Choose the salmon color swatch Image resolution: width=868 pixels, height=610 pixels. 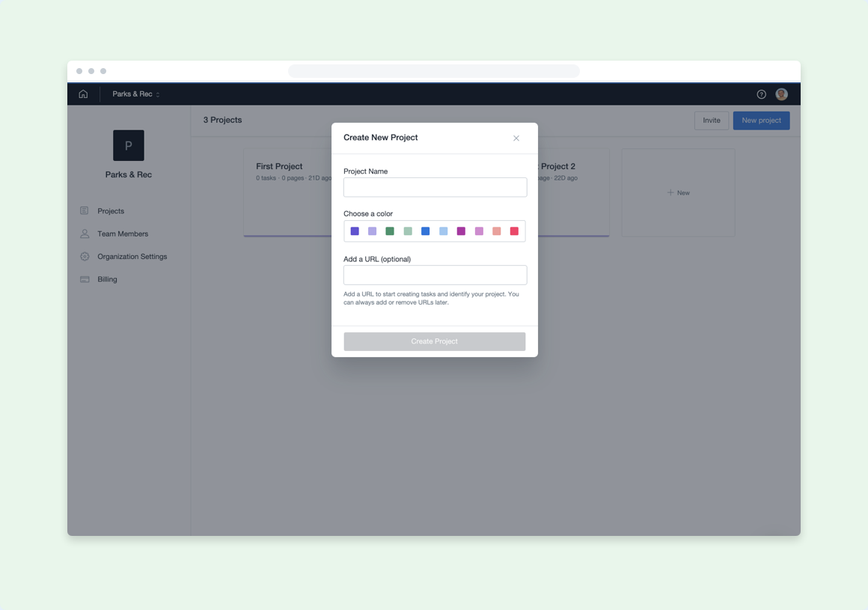[497, 231]
